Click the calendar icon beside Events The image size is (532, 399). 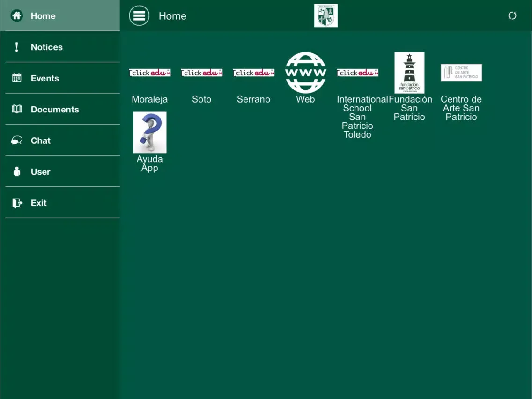pos(17,78)
